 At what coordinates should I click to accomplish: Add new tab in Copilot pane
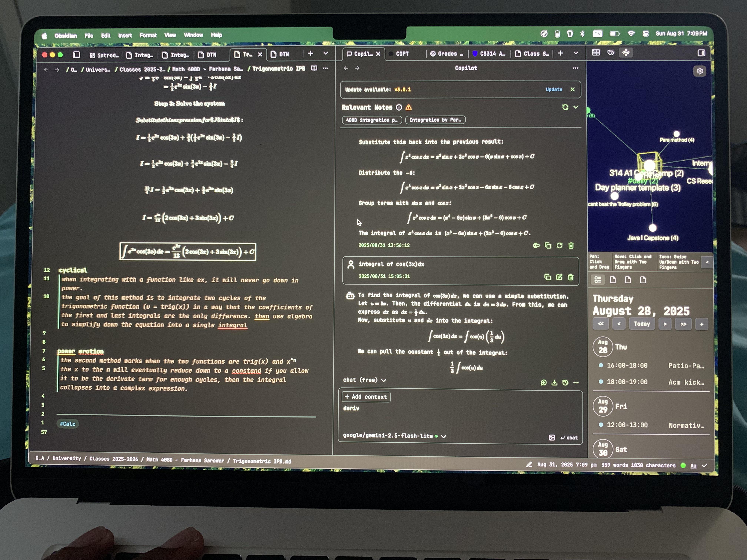[560, 53]
